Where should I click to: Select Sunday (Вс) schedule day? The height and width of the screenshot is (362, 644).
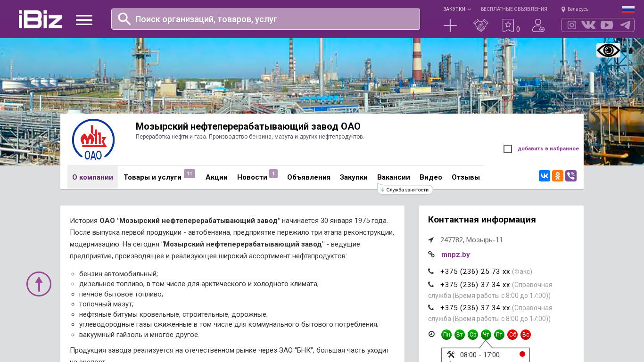coord(526,335)
